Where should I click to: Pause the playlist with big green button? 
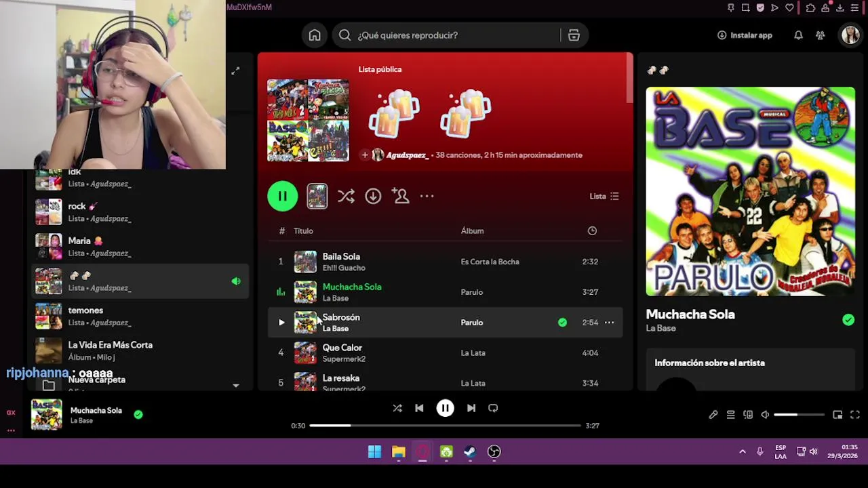pyautogui.click(x=282, y=197)
